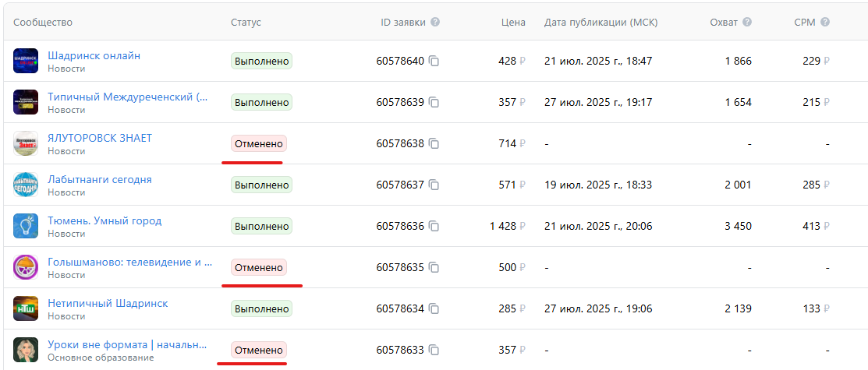The height and width of the screenshot is (370, 868).
Task: Click Отменено status badge for ЯЛУТОРОВСК ЗНАЕТ
Action: [259, 144]
